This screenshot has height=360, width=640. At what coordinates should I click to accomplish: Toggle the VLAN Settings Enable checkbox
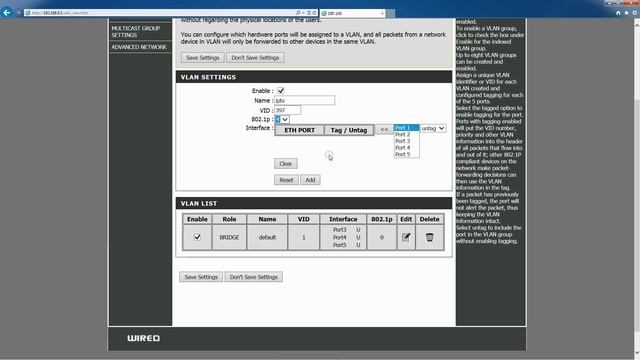[x=281, y=91]
